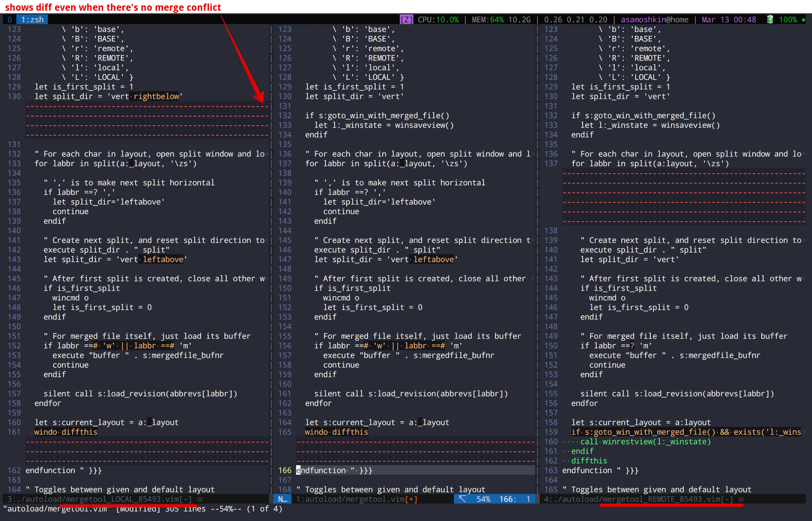Viewport: 812px width, 521px height.
Task: Click the green online dot indicator
Action: (803, 20)
